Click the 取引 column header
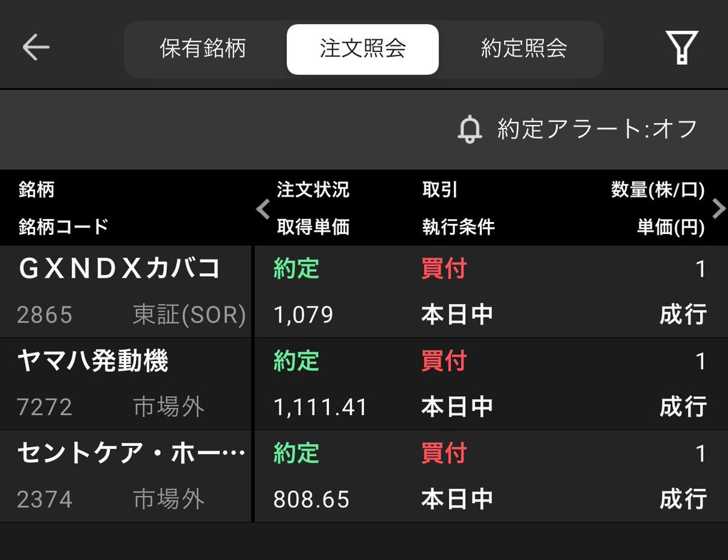 click(x=440, y=190)
